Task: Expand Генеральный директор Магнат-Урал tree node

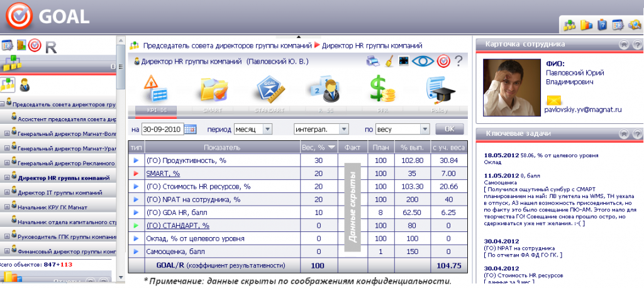Action: coord(6,148)
